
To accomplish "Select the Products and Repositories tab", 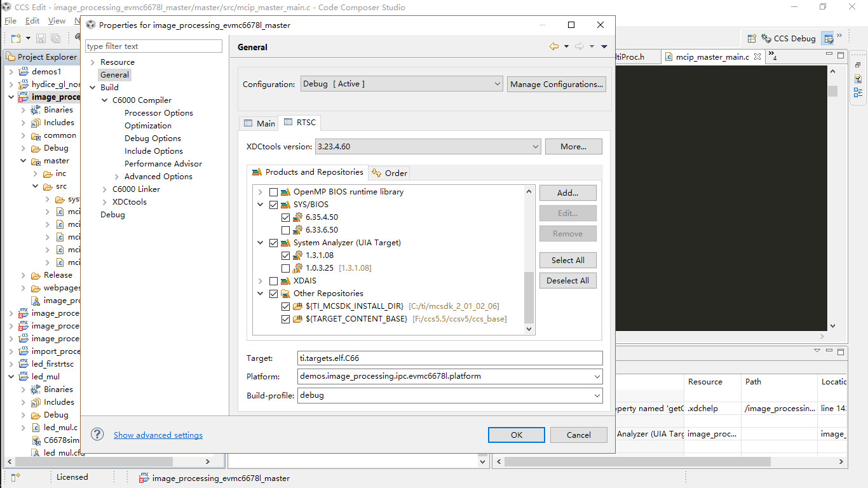I will point(308,172).
